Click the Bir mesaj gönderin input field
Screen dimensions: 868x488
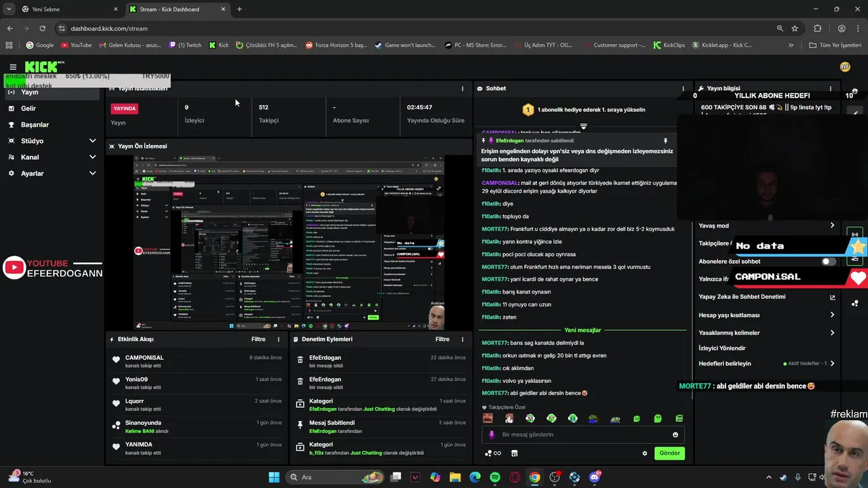pyautogui.click(x=583, y=434)
